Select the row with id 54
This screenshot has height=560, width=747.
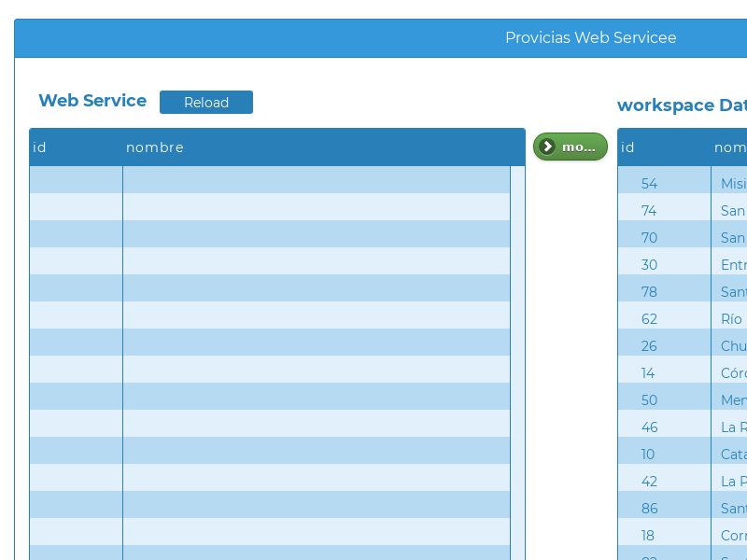(x=682, y=184)
